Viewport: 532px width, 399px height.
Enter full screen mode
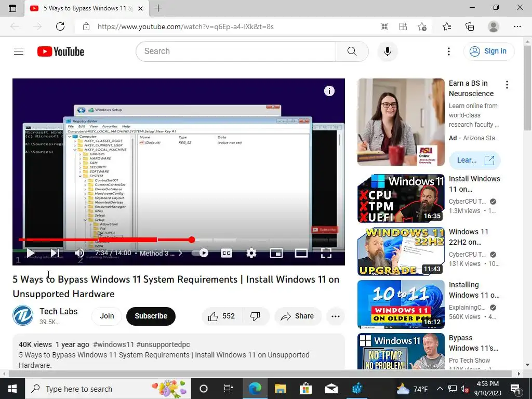click(326, 253)
